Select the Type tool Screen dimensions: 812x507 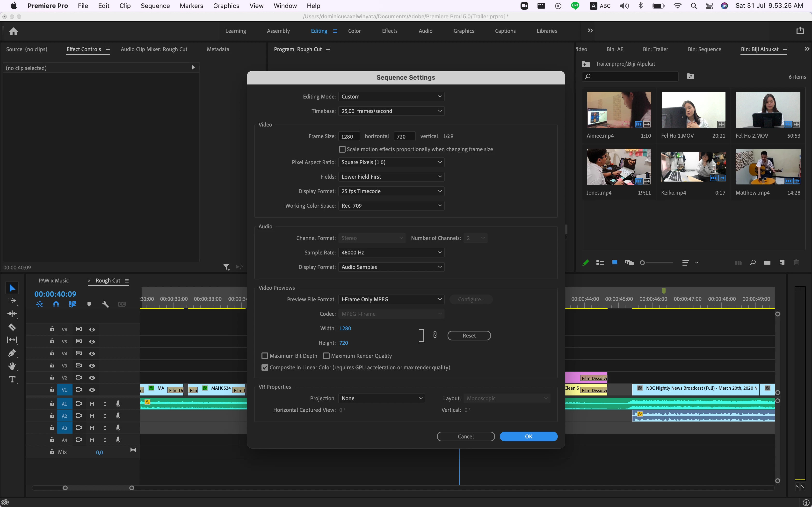[x=12, y=379]
